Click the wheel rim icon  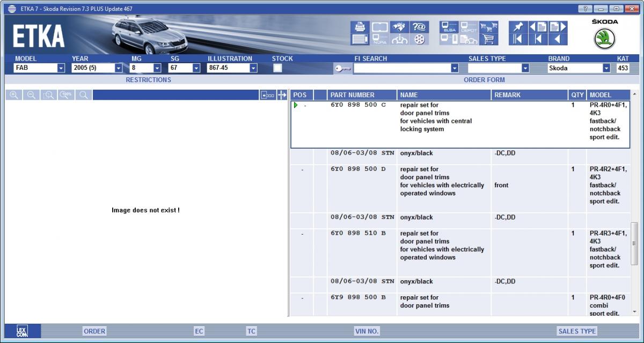point(419,39)
